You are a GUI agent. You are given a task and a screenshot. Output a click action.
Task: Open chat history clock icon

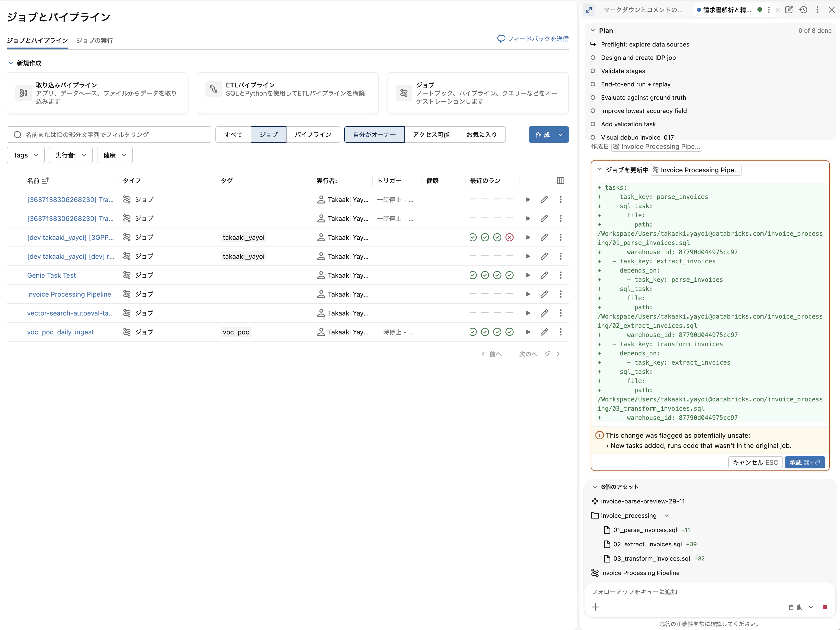click(x=803, y=10)
